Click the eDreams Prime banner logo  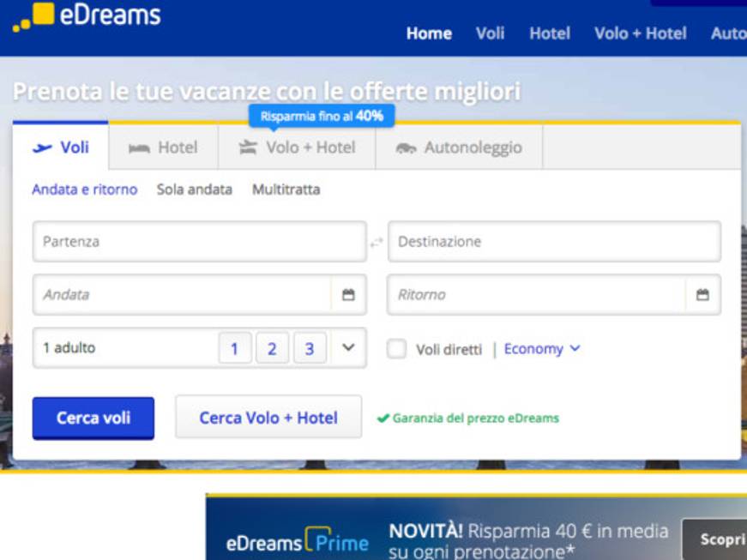point(298,541)
